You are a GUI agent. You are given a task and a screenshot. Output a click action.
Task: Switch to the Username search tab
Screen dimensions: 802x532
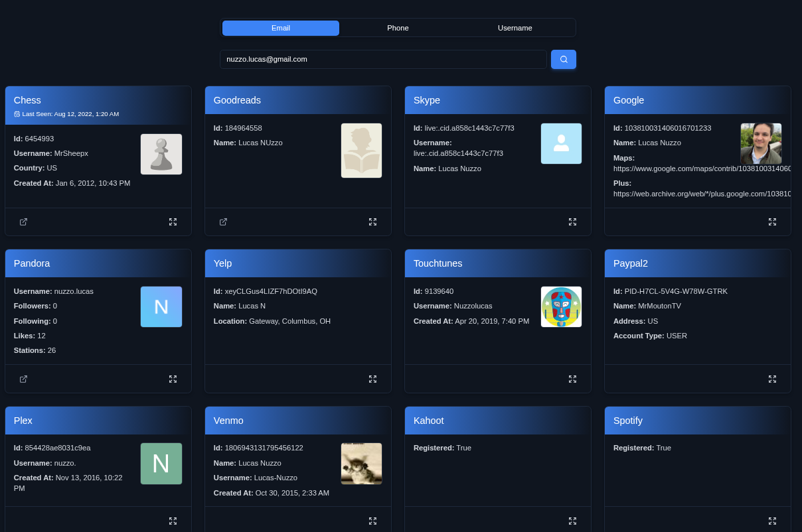point(515,28)
